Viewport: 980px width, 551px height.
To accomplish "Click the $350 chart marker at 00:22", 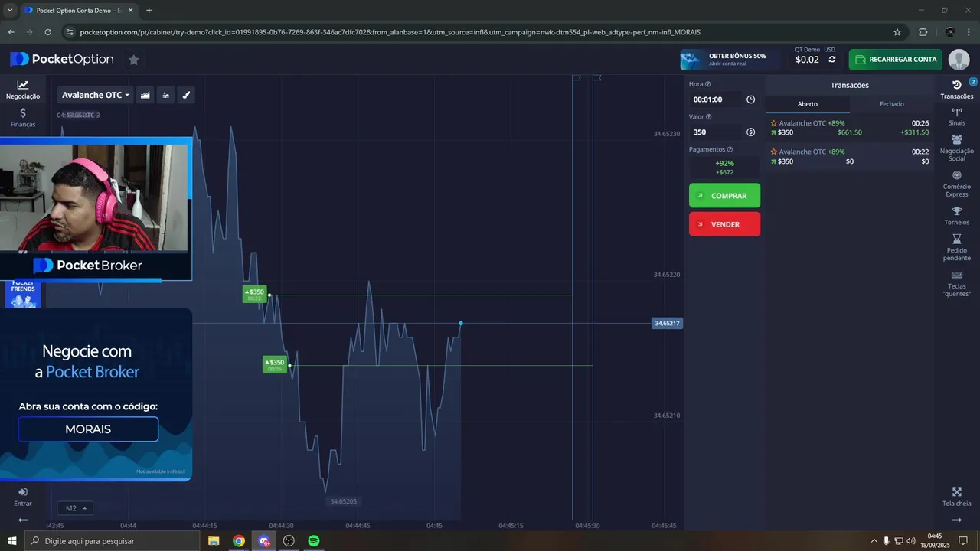I will coord(254,294).
